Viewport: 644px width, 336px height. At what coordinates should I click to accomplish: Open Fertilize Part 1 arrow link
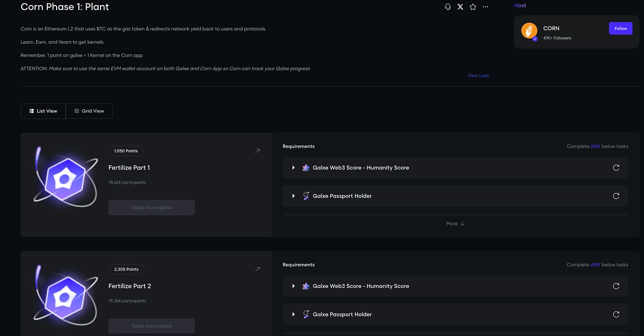pos(258,151)
